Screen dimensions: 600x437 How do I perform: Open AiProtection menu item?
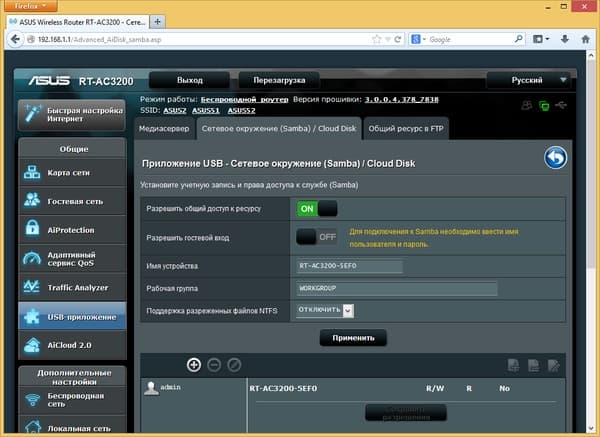pos(72,230)
